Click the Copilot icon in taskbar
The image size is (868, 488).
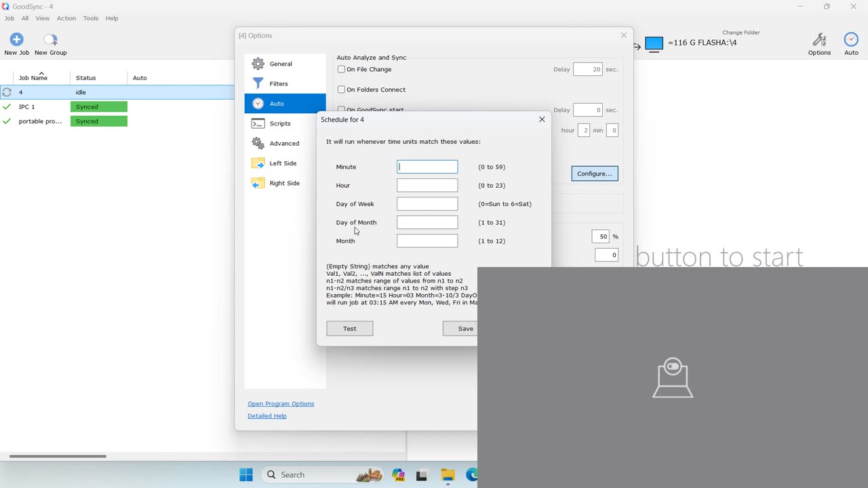pyautogui.click(x=398, y=475)
